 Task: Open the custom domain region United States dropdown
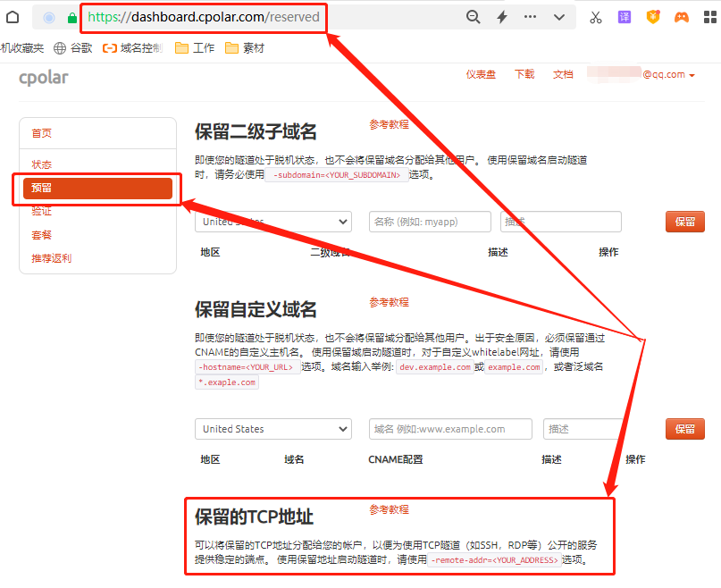coord(272,429)
